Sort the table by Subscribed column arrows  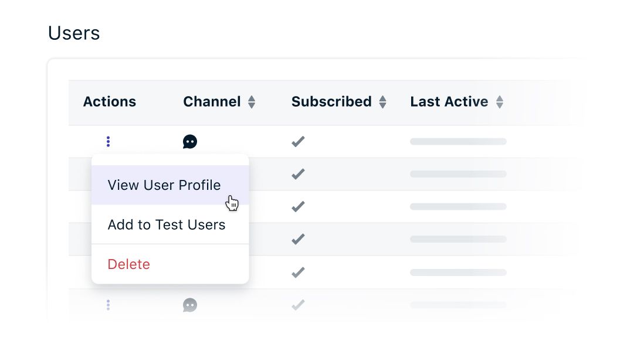tap(382, 102)
